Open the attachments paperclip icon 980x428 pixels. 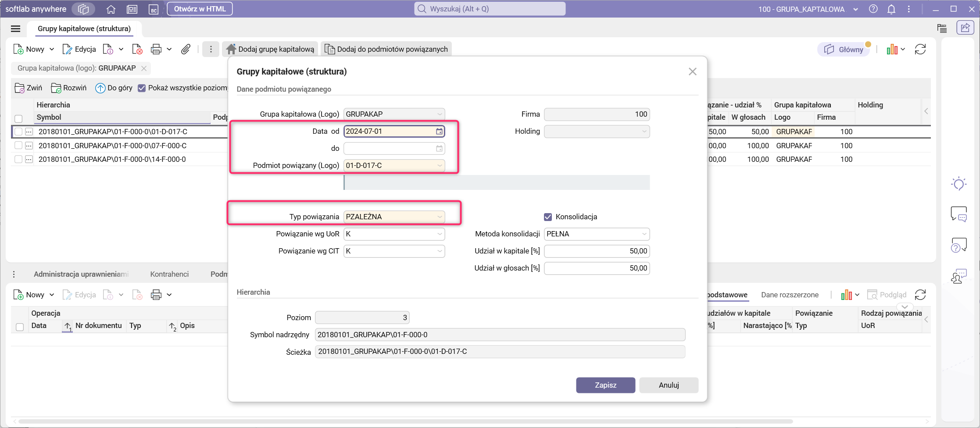[x=186, y=50]
